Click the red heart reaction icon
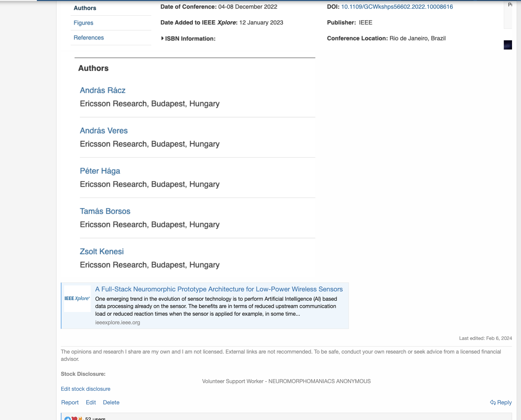 (74, 418)
